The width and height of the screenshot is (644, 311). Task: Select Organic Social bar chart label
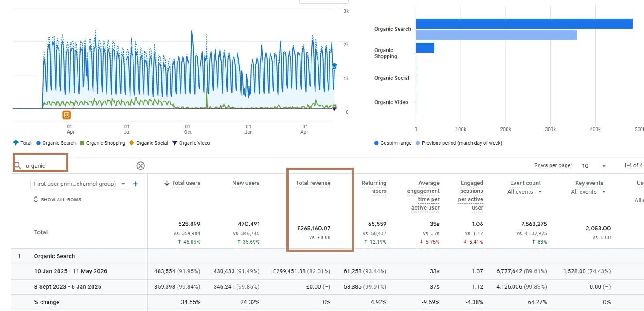click(x=392, y=78)
